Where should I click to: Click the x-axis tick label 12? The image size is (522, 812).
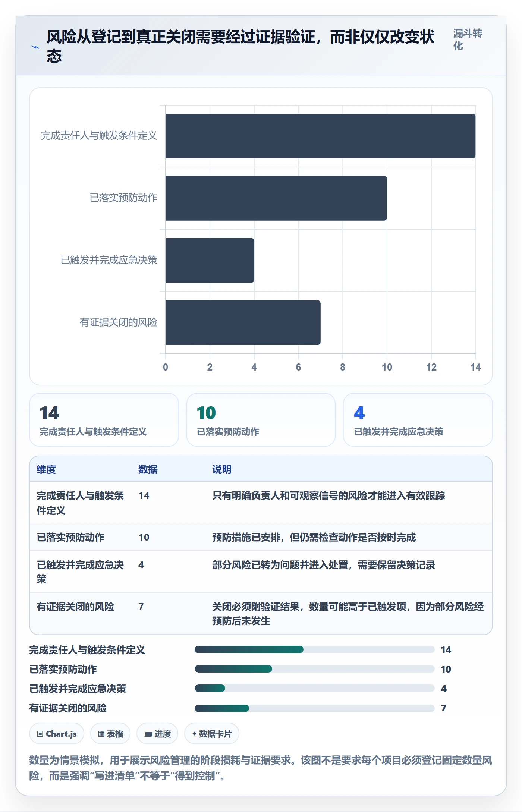pos(431,367)
